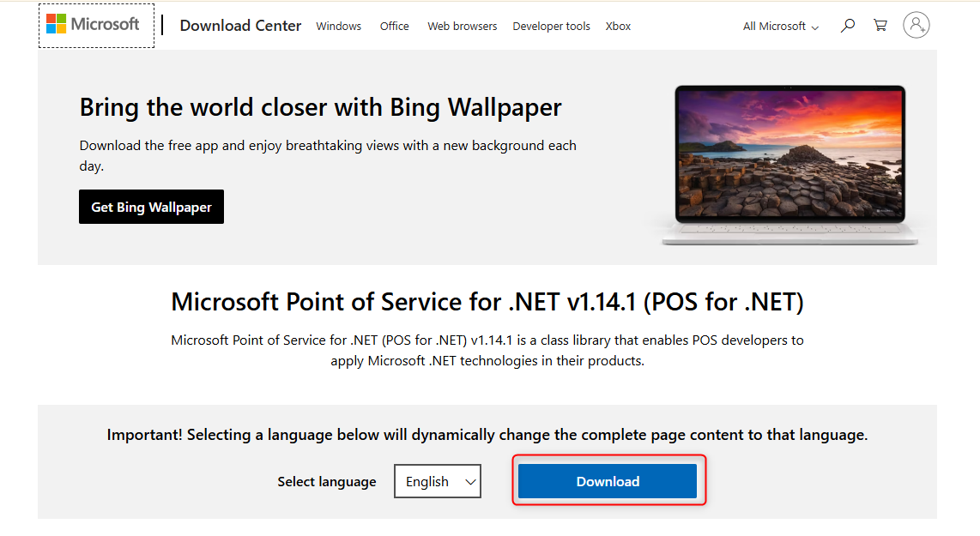Image resolution: width=980 pixels, height=536 pixels.
Task: Expand the All Microsoft menu
Action: tap(780, 27)
